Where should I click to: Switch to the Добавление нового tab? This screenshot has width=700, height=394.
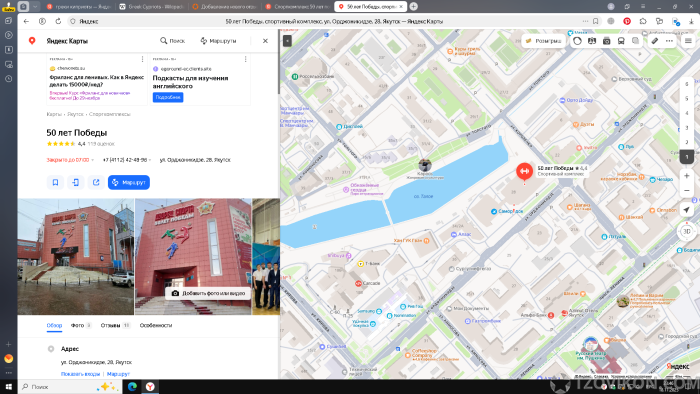pos(225,7)
